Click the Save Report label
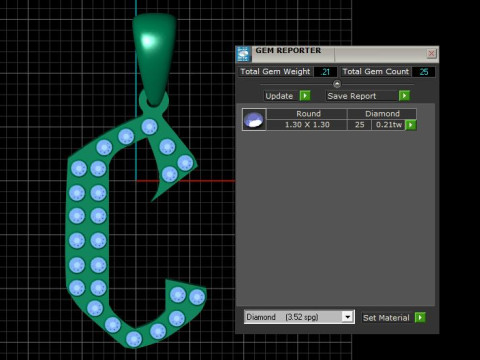 tap(352, 96)
